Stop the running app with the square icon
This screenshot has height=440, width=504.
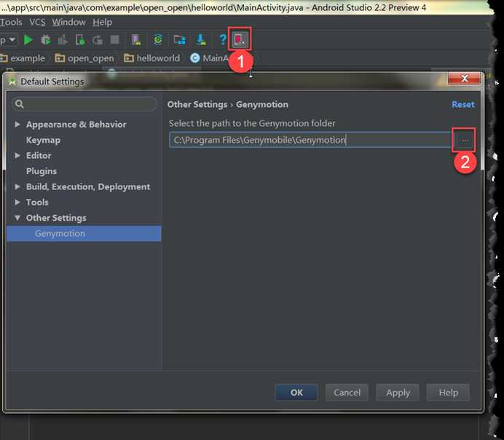[x=115, y=39]
